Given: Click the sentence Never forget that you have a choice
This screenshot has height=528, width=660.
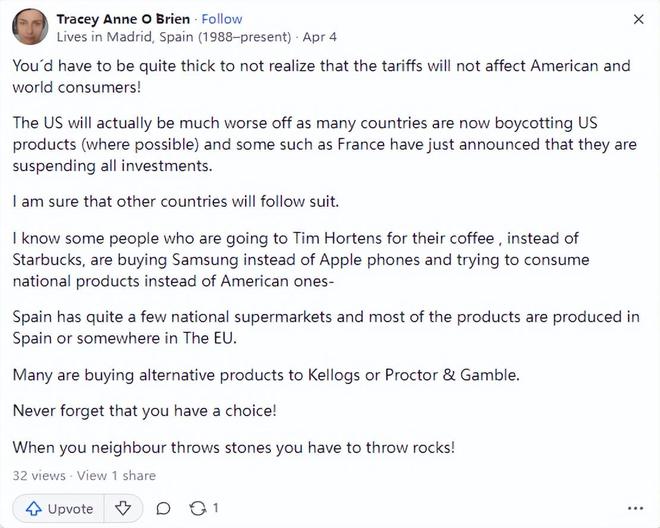Looking at the screenshot, I should pyautogui.click(x=144, y=411).
